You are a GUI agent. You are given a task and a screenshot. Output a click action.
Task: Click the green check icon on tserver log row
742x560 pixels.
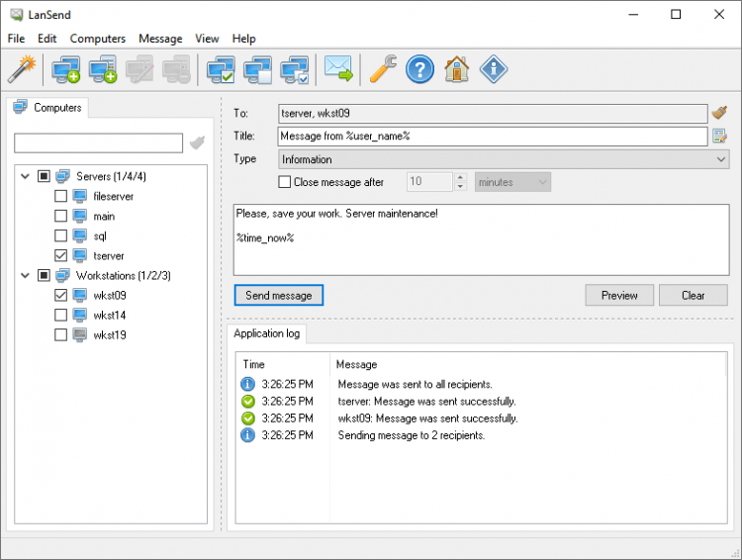[247, 401]
